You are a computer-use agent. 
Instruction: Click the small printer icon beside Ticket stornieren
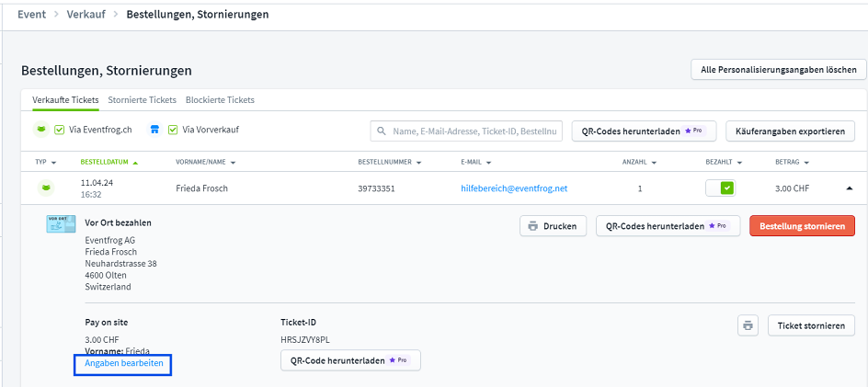pos(748,325)
